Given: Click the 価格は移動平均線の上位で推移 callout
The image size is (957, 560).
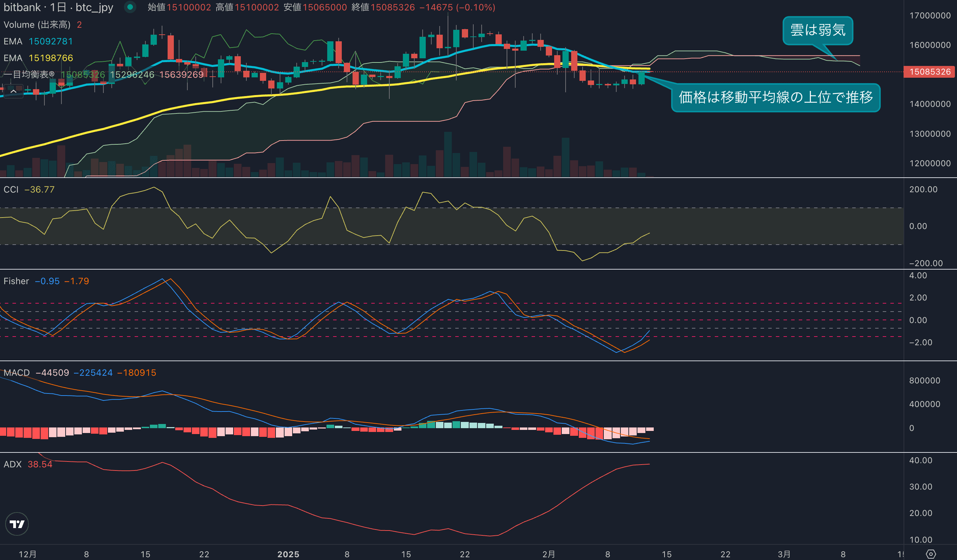Looking at the screenshot, I should point(776,97).
